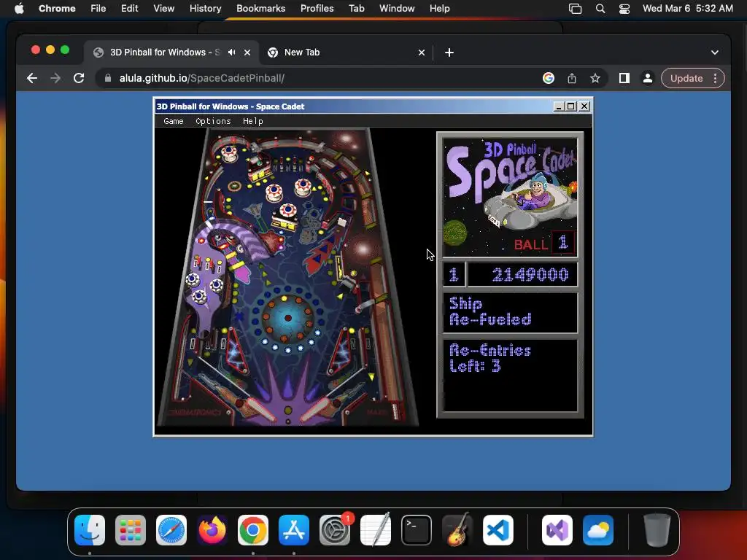Open the Apple menu

click(19, 8)
